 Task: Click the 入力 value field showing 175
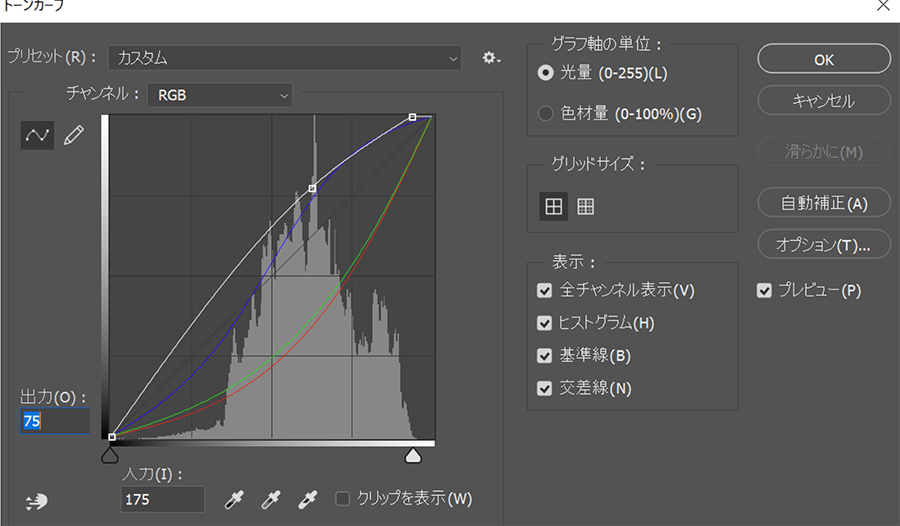click(162, 499)
